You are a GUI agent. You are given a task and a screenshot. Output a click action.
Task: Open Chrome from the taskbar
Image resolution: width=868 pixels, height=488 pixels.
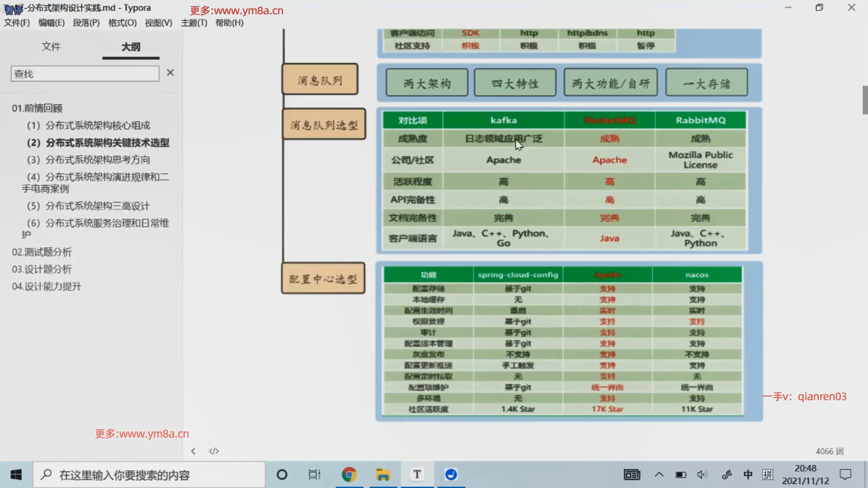pyautogui.click(x=349, y=474)
